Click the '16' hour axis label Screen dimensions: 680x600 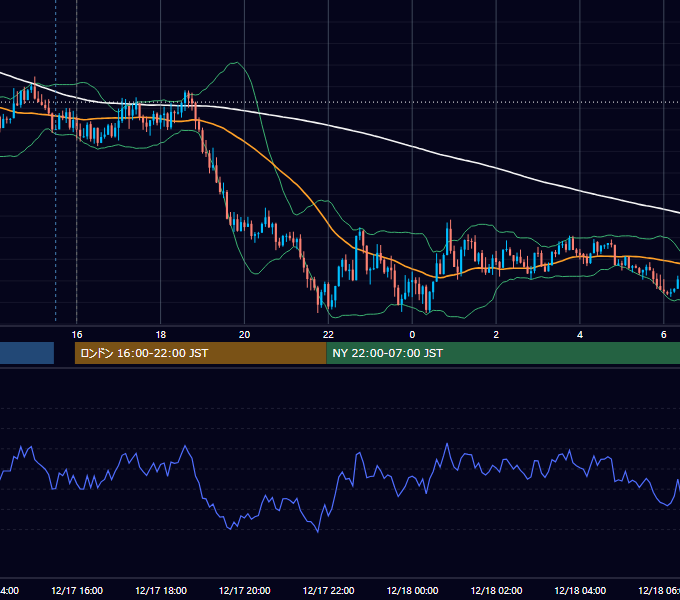(x=77, y=335)
